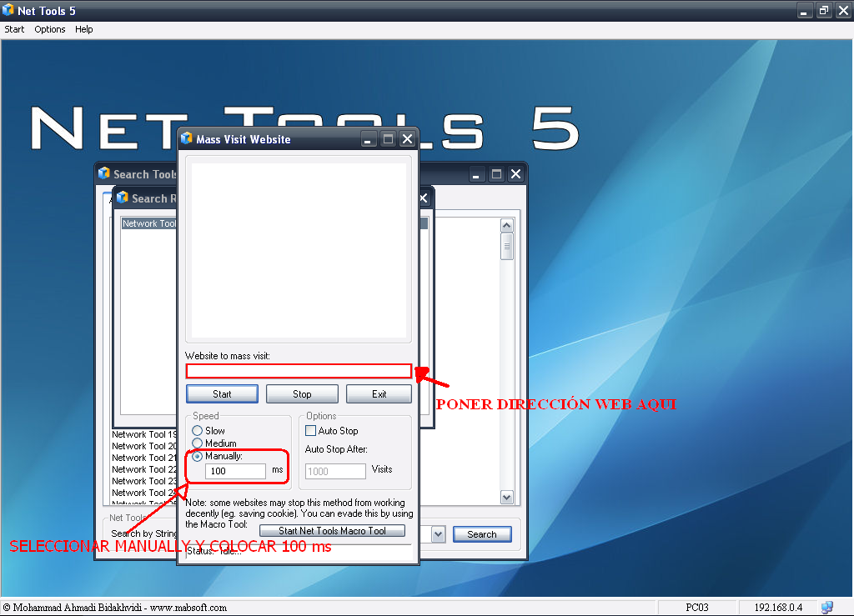
Task: Minimize the Mass Visit Website window
Action: click(x=368, y=139)
